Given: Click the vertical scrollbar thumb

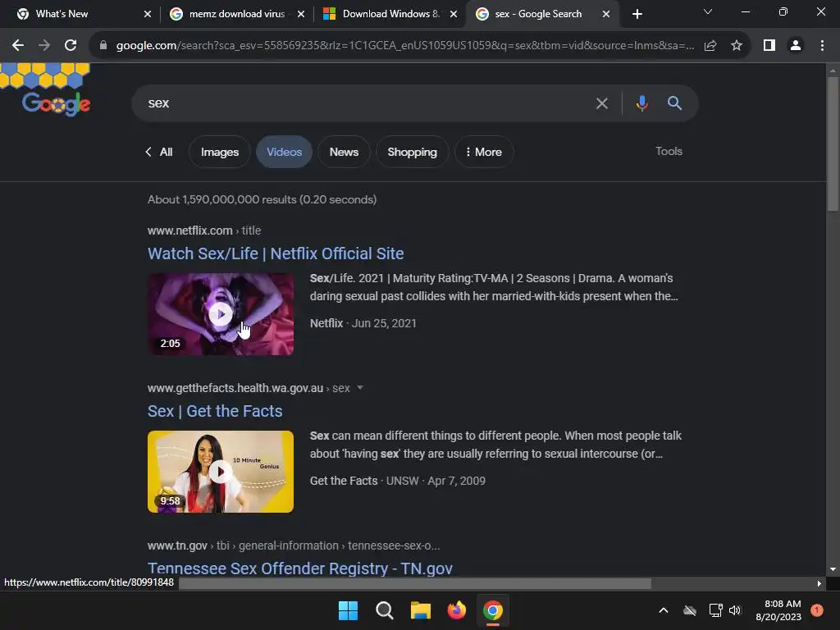Looking at the screenshot, I should [x=833, y=144].
